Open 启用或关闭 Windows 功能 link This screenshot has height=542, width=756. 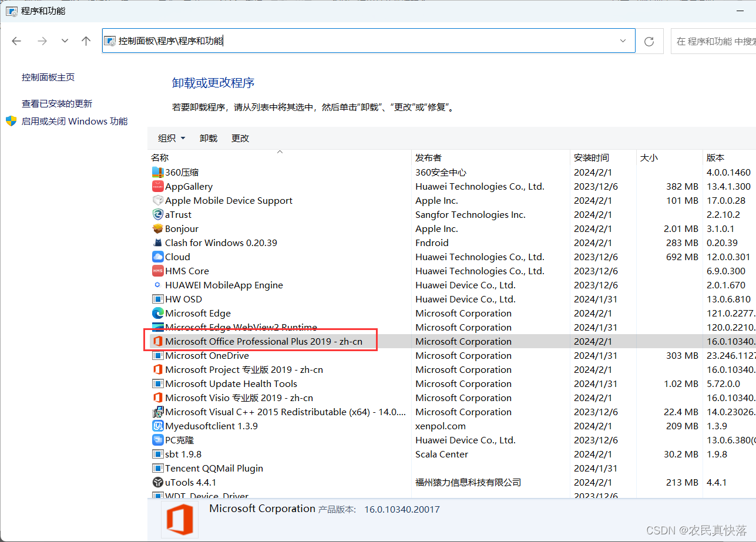[x=74, y=121]
